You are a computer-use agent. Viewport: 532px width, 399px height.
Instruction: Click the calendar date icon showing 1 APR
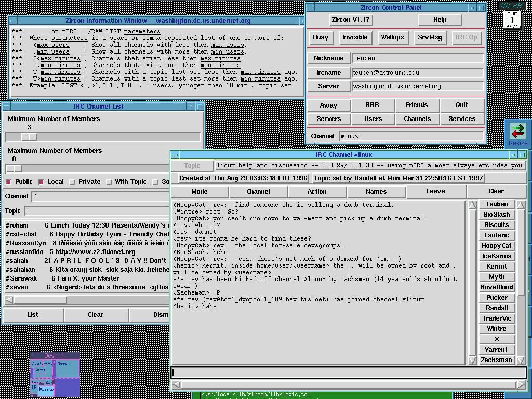coord(512,20)
